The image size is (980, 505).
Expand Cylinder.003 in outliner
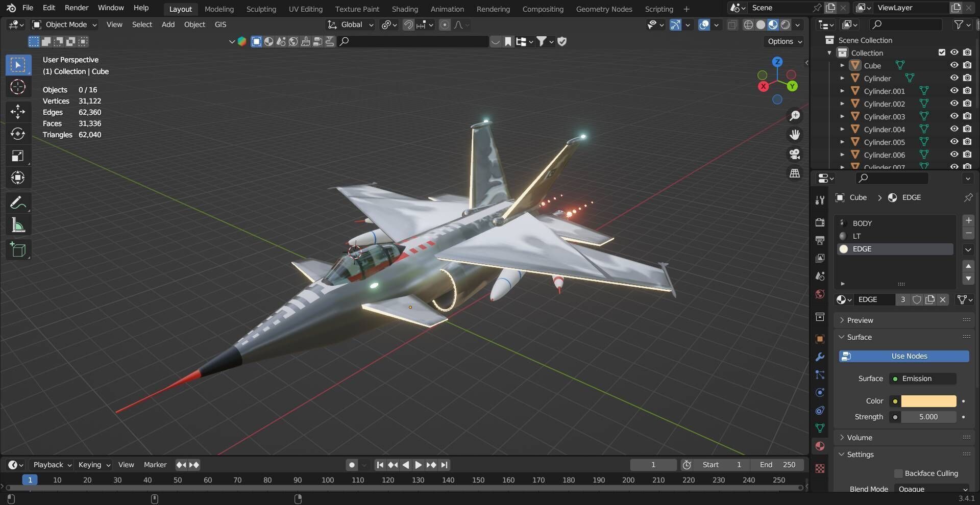(842, 116)
